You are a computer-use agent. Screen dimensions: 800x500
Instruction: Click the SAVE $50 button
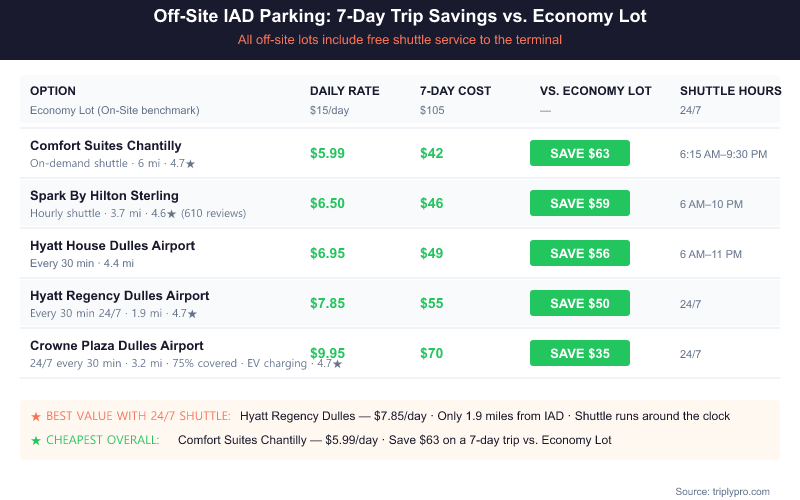click(580, 303)
